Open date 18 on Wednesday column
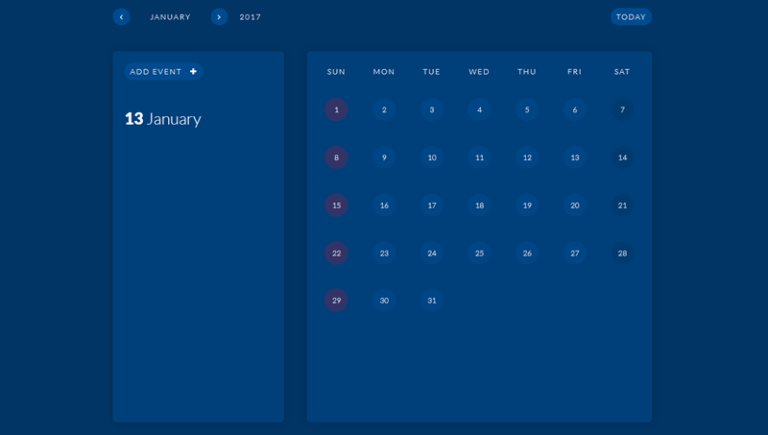The width and height of the screenshot is (768, 435). (x=479, y=205)
